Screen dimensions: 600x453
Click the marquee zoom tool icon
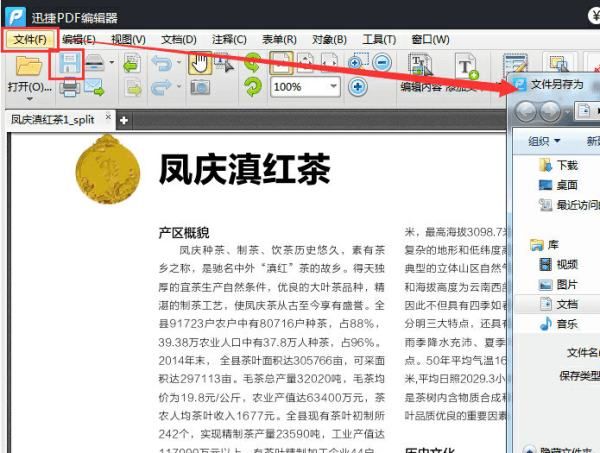tap(358, 62)
